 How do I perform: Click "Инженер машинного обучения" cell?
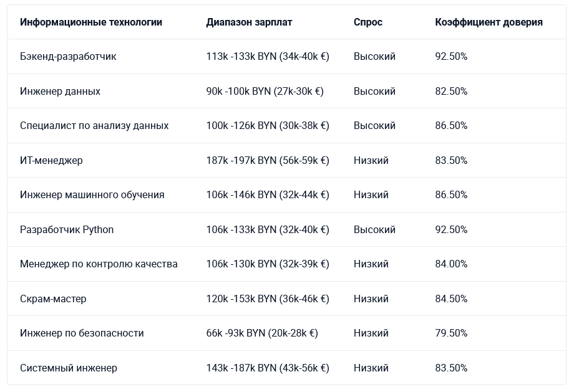tap(92, 195)
